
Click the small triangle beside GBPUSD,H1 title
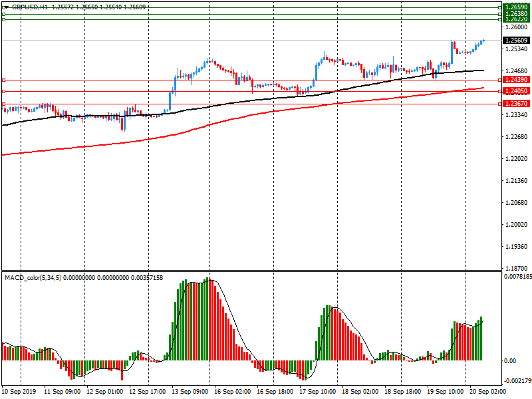[x=6, y=7]
